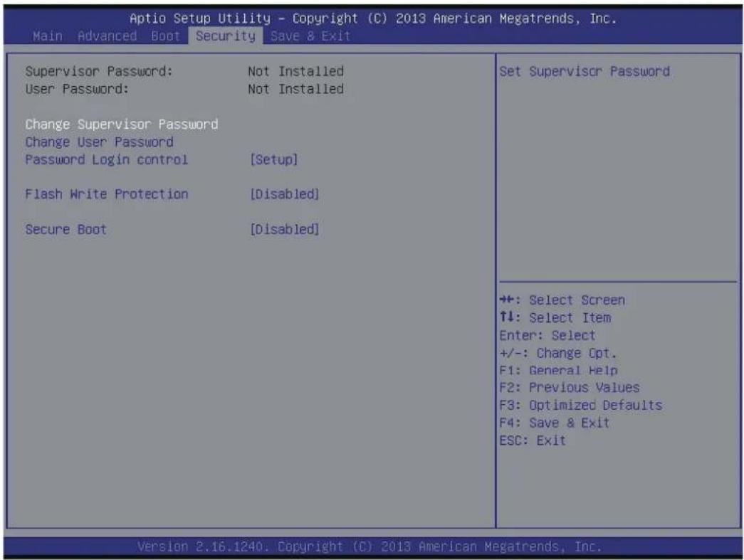The width and height of the screenshot is (744, 560).
Task: Click the '+/-: Change Opt.' hint
Action: click(558, 353)
